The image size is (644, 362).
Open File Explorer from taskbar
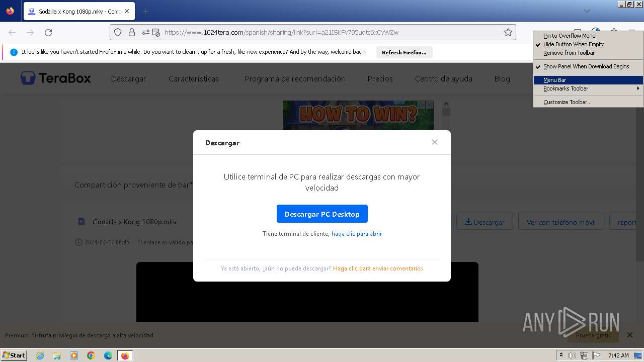coord(57,355)
